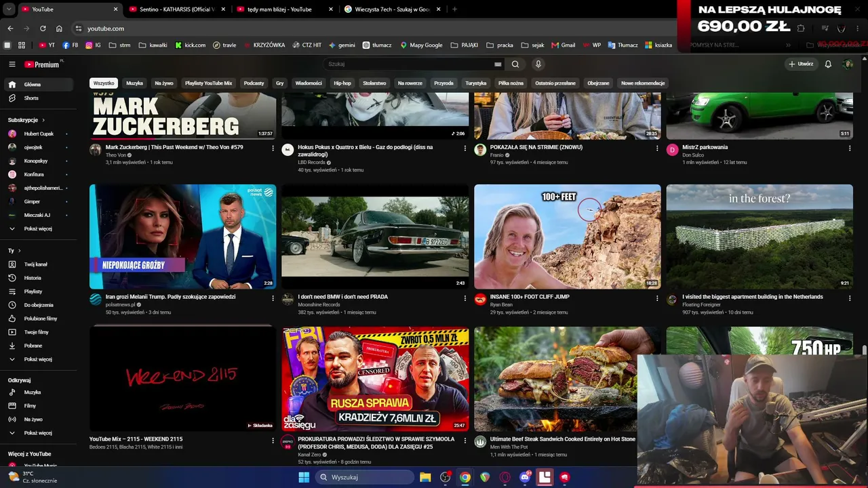
Task: Open options menu for Iran grozi Melanii Trump video
Action: tap(273, 298)
